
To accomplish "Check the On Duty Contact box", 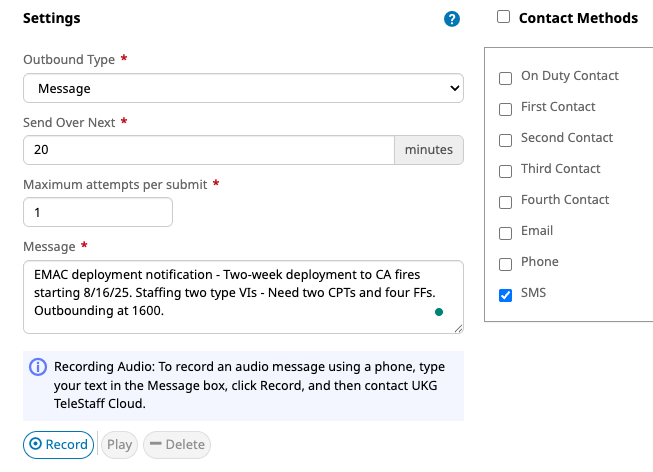I will [505, 78].
